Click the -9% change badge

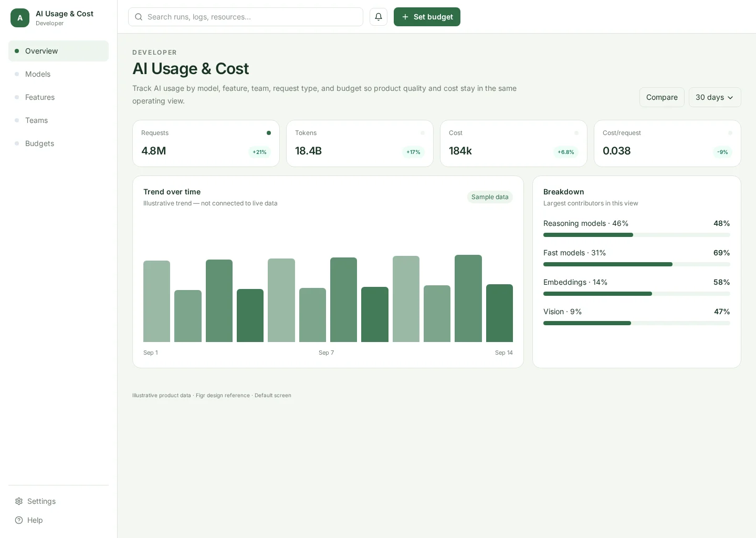coord(722,152)
